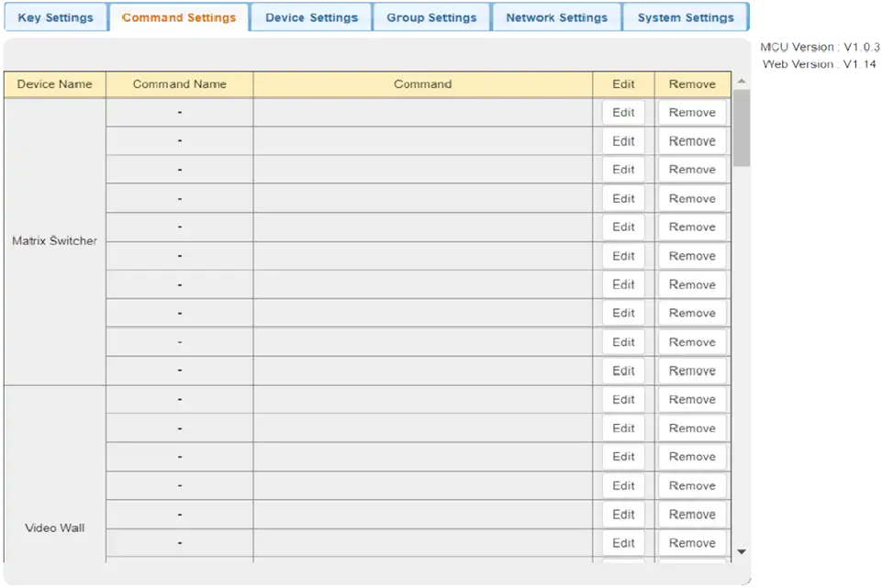Click the Command Name column header
Image resolution: width=882 pixels, height=588 pixels.
[180, 83]
